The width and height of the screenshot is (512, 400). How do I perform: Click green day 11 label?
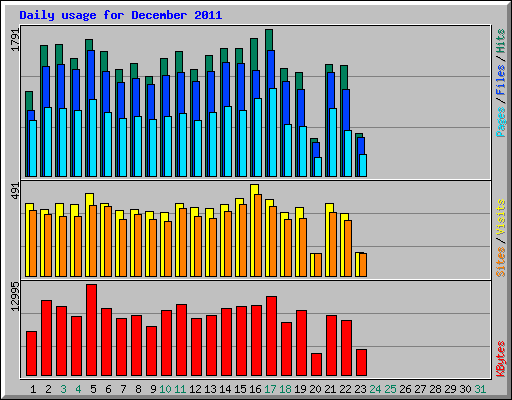(x=180, y=389)
